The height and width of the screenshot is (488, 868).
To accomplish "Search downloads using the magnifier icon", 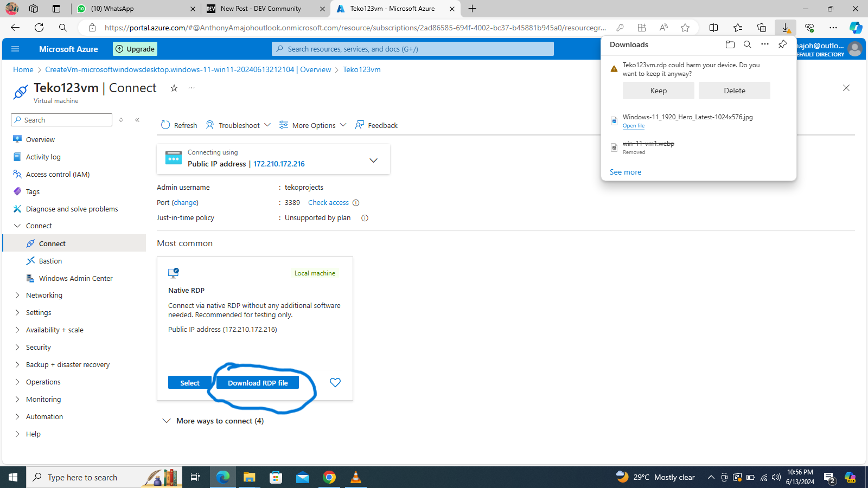I will [748, 44].
